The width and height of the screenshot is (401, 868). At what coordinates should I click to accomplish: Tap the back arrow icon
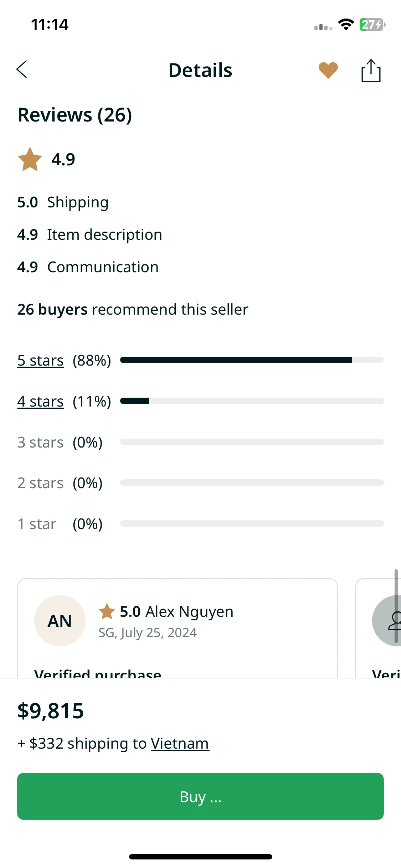[22, 69]
